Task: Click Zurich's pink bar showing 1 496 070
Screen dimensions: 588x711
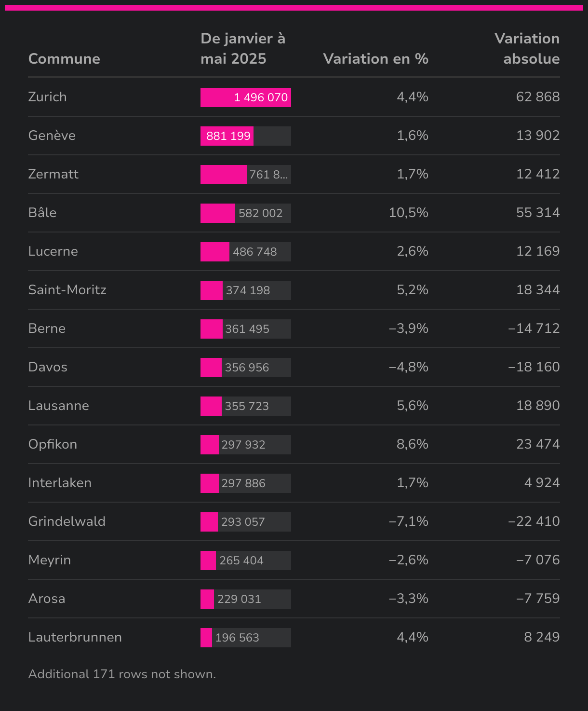Action: [x=246, y=97]
